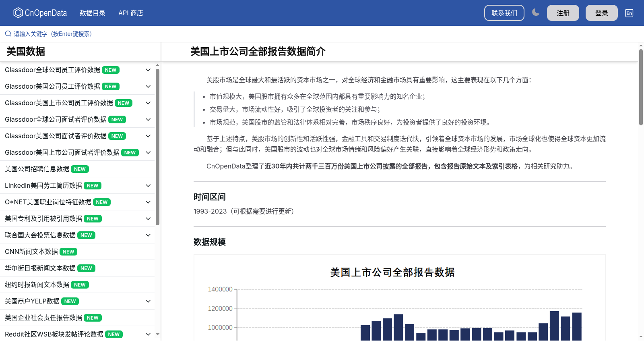The height and width of the screenshot is (347, 644).
Task: Click sidebar scrollbar up arrow
Action: (x=158, y=65)
